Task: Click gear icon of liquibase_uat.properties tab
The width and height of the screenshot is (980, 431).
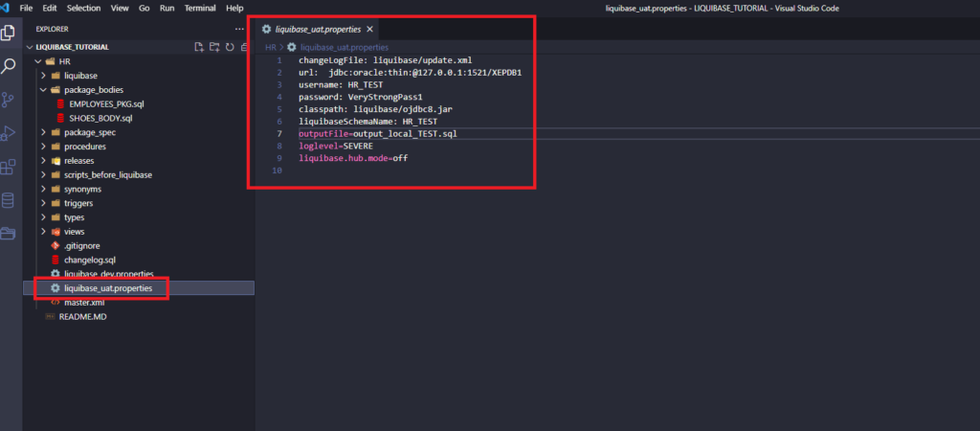Action: pos(267,29)
